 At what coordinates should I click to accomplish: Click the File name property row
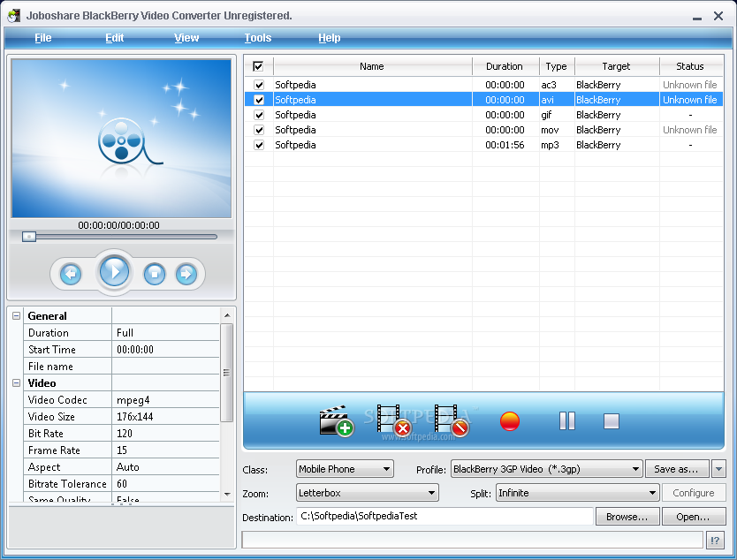point(122,366)
